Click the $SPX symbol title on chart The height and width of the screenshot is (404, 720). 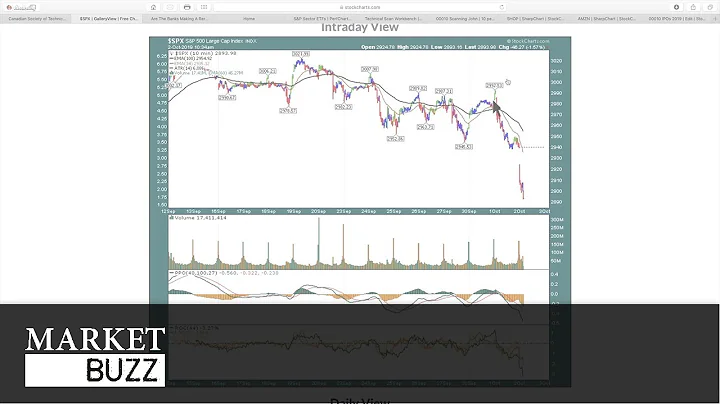click(176, 41)
